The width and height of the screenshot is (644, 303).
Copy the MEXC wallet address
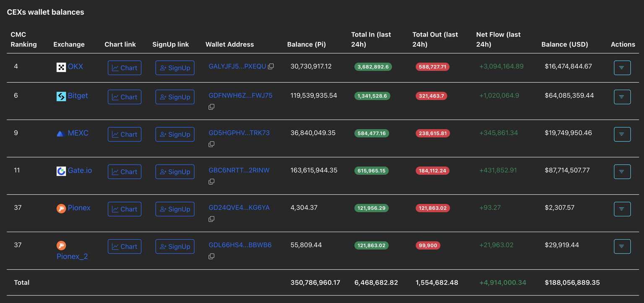(211, 144)
